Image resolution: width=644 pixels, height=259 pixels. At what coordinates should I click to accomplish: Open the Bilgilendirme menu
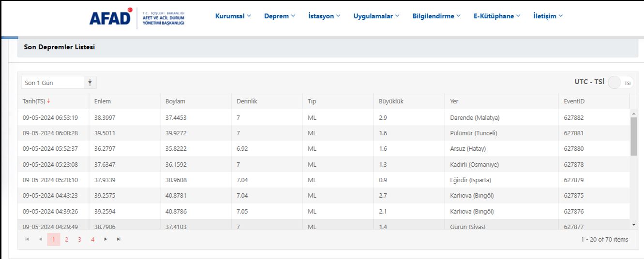[436, 16]
